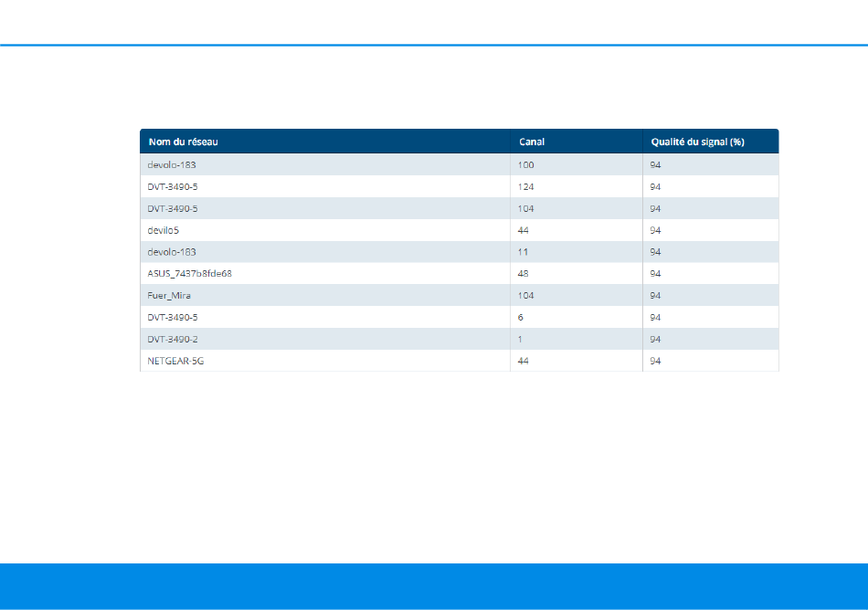Pick devolo-183 network name on channel 11
The width and height of the screenshot is (868, 610).
tap(172, 251)
